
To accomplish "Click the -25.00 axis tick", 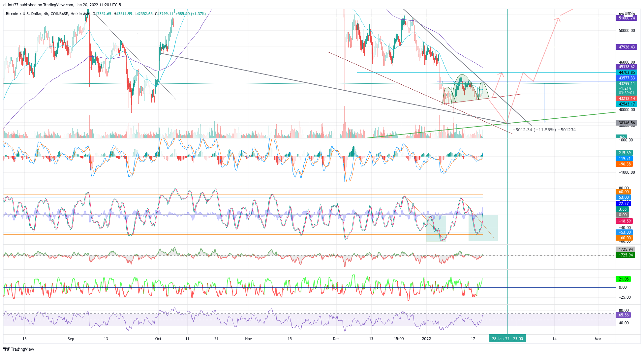I will (625, 297).
